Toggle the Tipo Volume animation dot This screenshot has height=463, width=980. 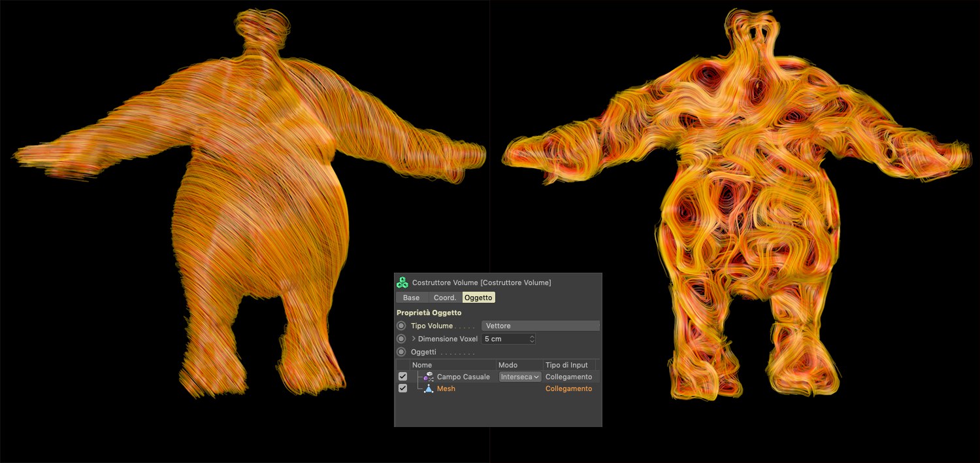[401, 326]
